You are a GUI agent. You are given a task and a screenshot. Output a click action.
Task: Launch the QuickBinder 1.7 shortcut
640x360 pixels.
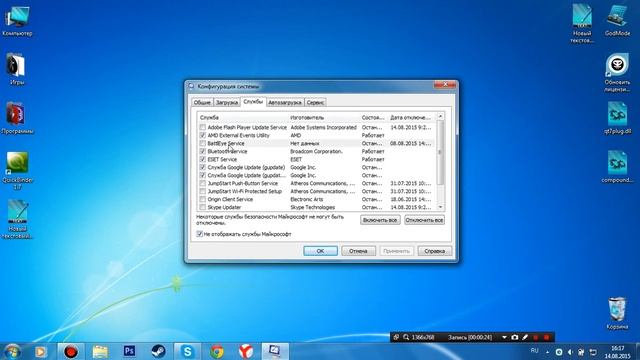[17, 171]
